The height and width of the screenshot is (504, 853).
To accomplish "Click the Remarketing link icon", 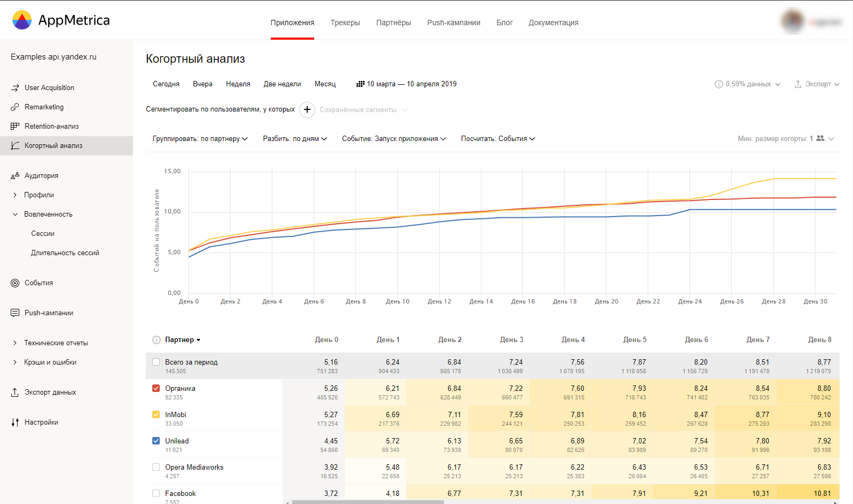I will pos(15,107).
